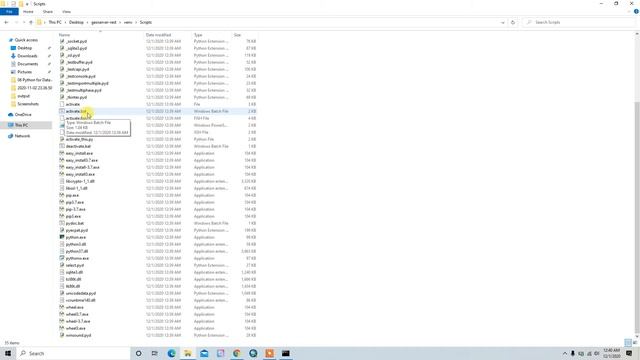Select pip.exe icon

62,195
